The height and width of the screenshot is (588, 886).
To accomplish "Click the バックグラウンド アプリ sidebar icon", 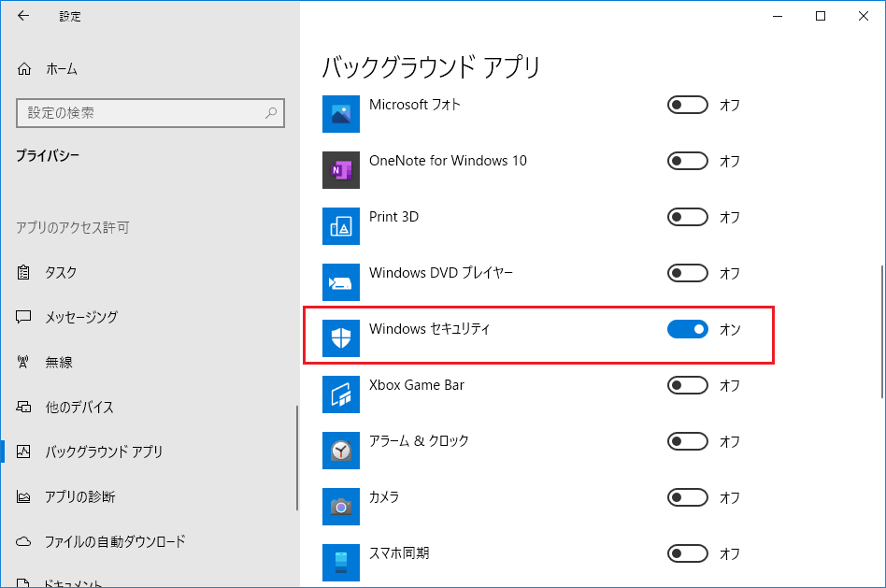I will pyautogui.click(x=23, y=452).
